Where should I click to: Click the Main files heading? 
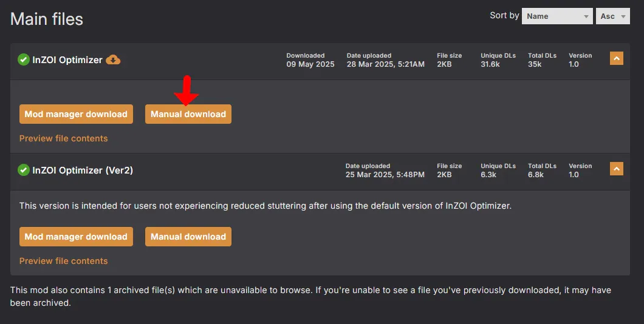(x=47, y=19)
